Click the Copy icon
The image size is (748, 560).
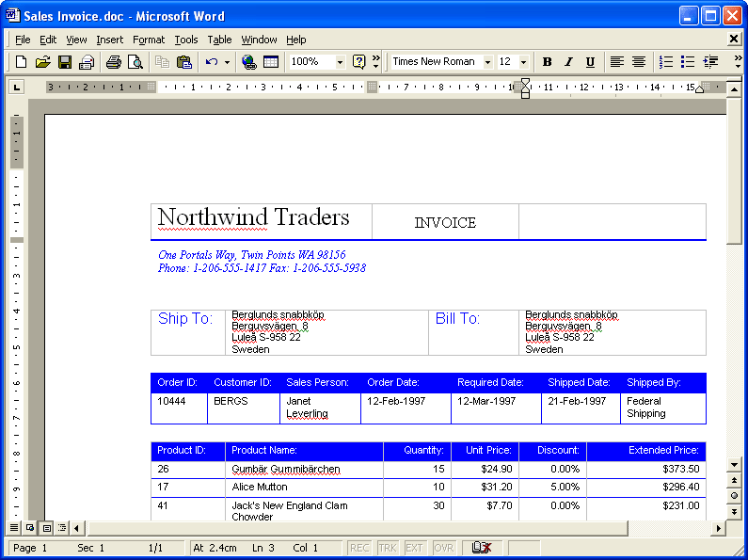click(162, 61)
